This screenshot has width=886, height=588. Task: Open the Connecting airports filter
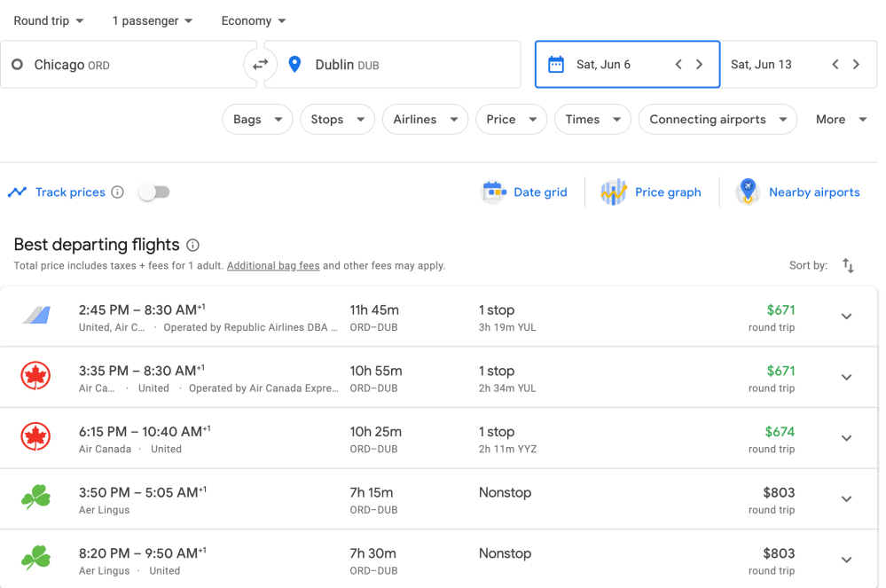click(x=717, y=120)
